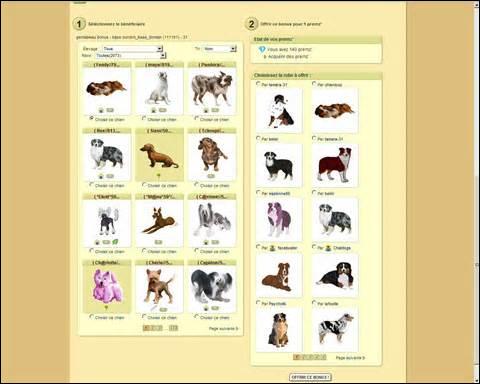Screen dimensions: 480x384
Task: Go to the next page of dogs
Action: pos(224,329)
